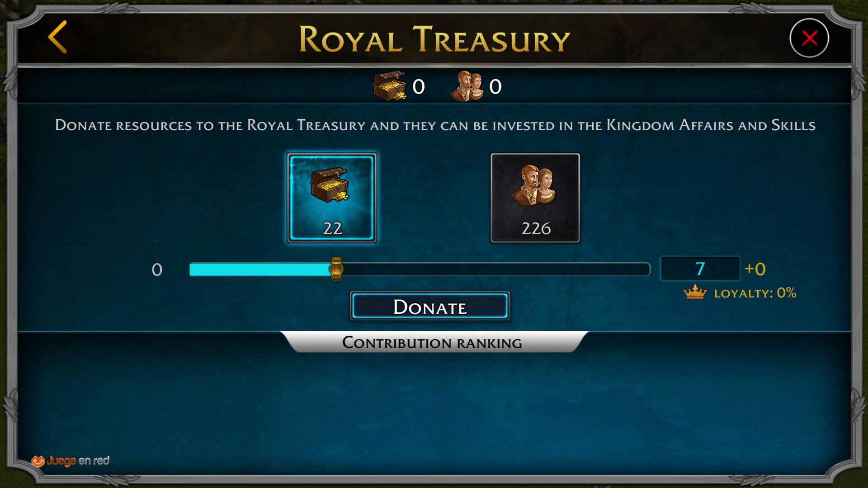Click the population count 226
The height and width of the screenshot is (488, 868).
point(536,228)
